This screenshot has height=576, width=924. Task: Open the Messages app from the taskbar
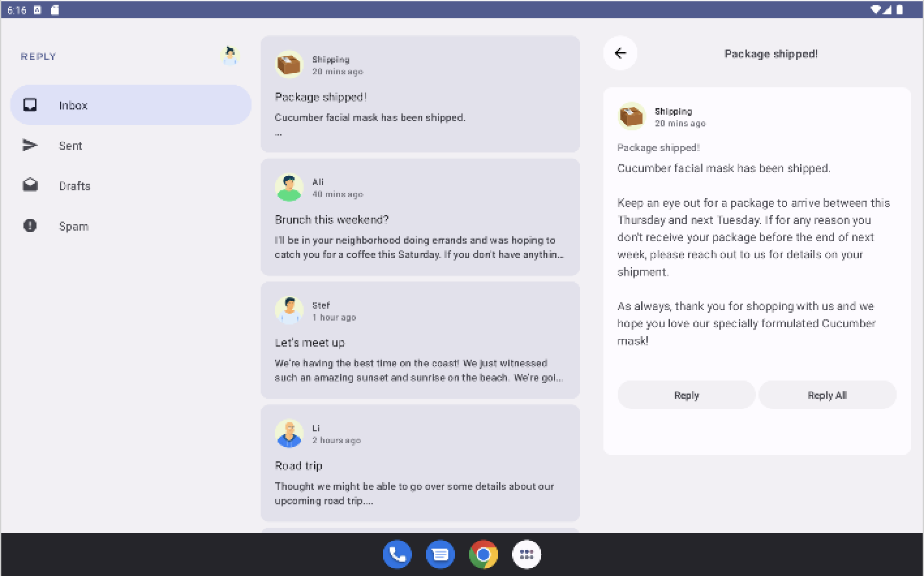[440, 554]
